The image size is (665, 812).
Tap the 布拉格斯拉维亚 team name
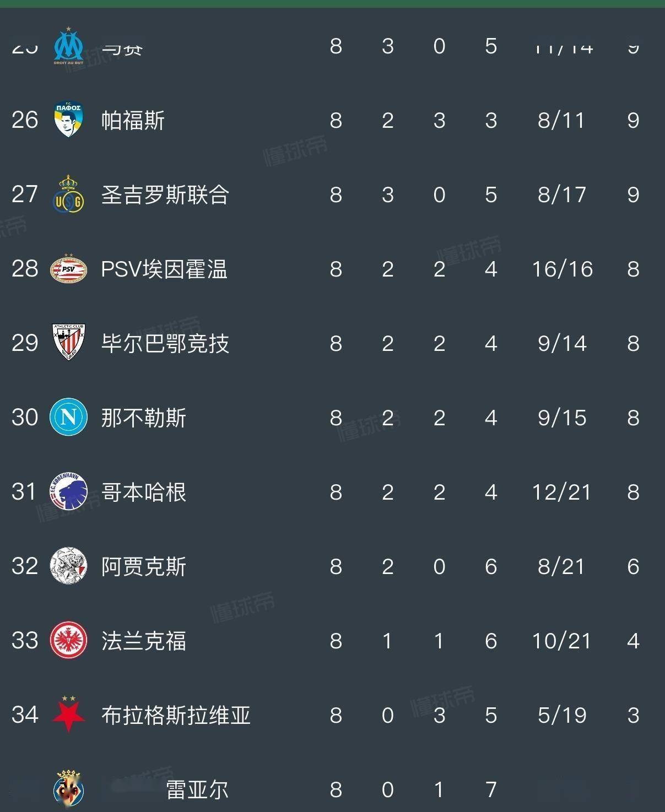pyautogui.click(x=176, y=715)
